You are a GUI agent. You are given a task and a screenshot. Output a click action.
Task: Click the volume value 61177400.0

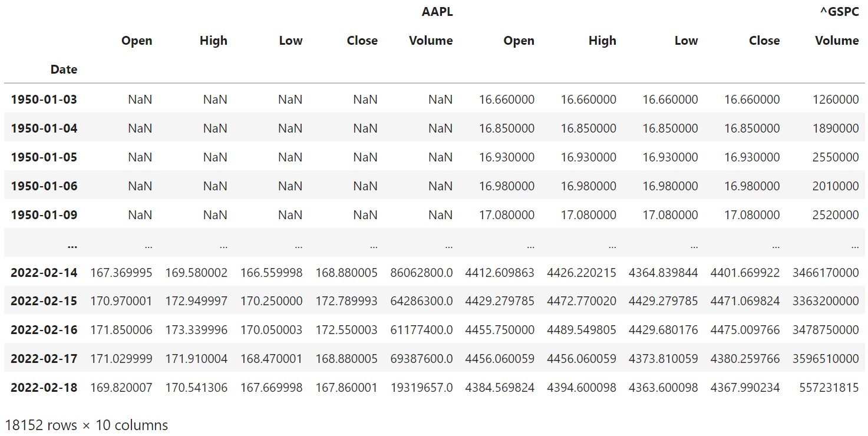(x=422, y=330)
